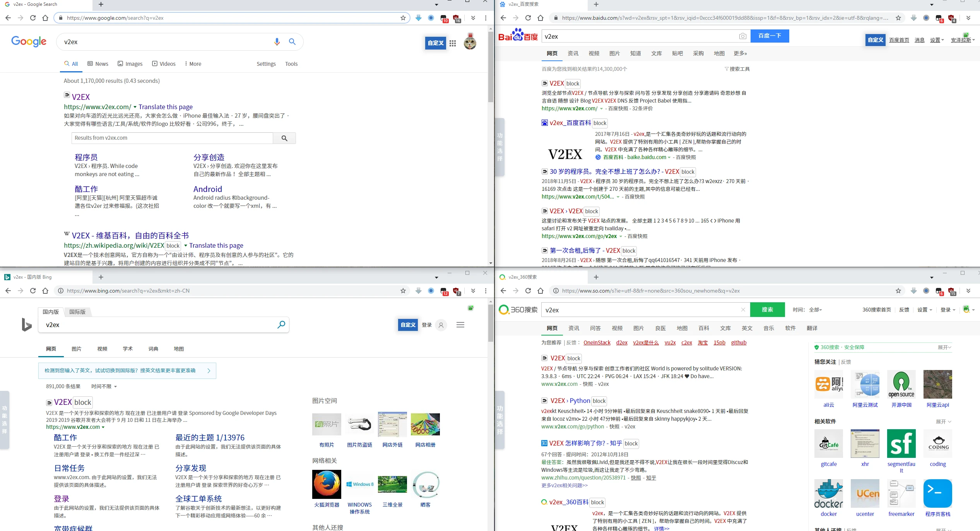This screenshot has width=980, height=531.
Task: Open a new tab in the Google window
Action: (101, 4)
